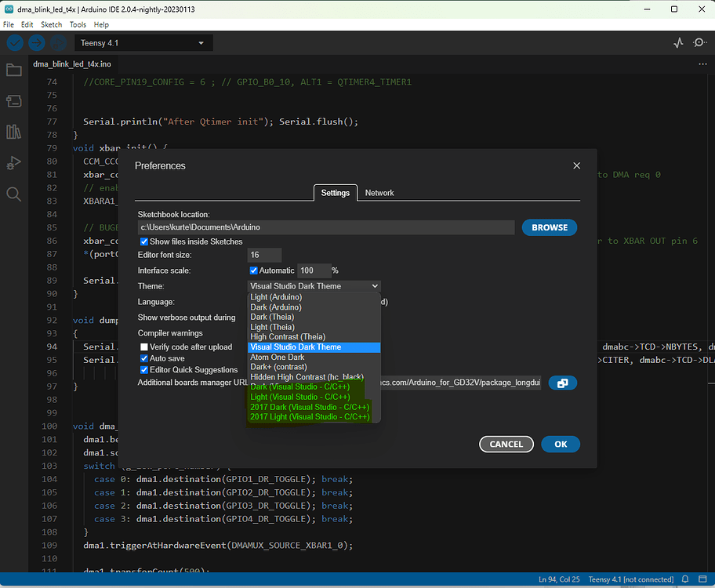The width and height of the screenshot is (715, 588).
Task: Open the Boards Manager sidebar icon
Action: [13, 100]
